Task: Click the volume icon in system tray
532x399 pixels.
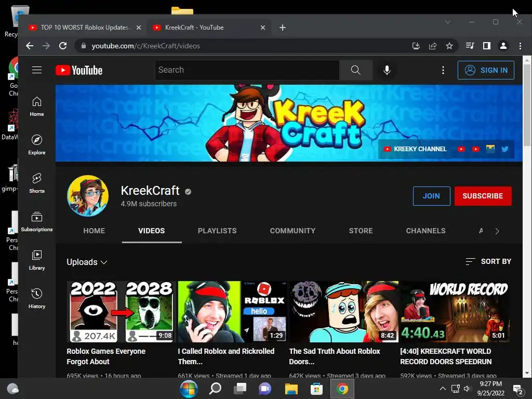Action: pyautogui.click(x=467, y=389)
